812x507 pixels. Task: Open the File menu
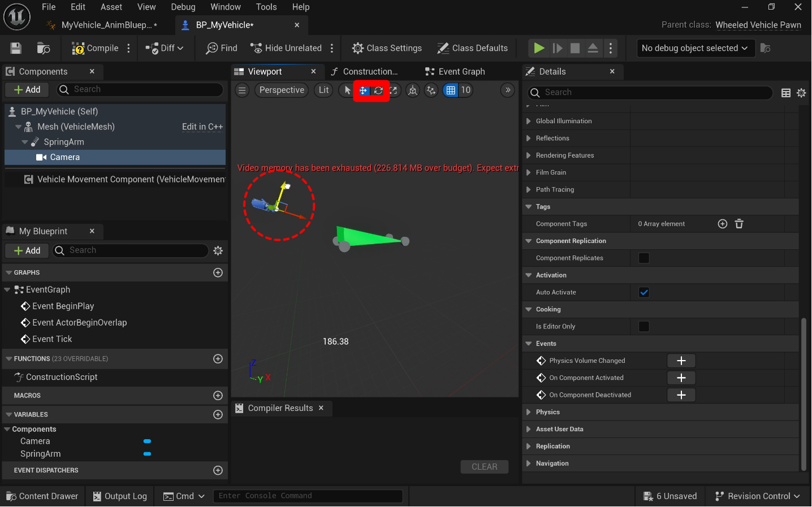49,7
